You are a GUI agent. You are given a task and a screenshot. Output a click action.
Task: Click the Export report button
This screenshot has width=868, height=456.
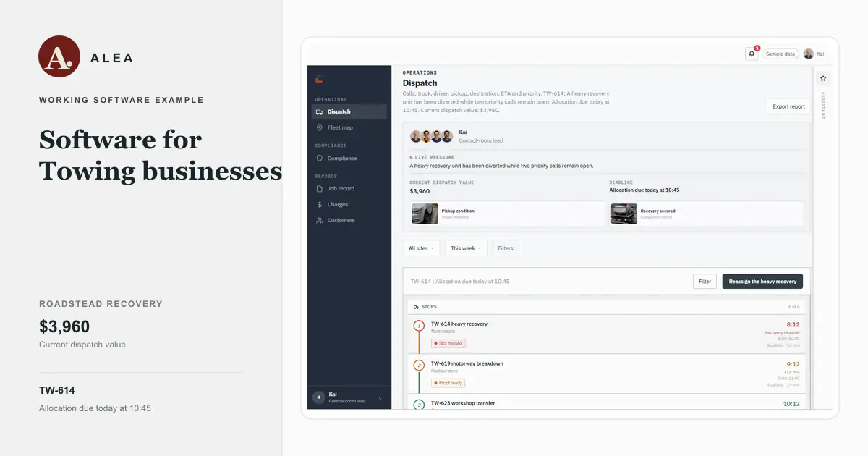tap(788, 106)
